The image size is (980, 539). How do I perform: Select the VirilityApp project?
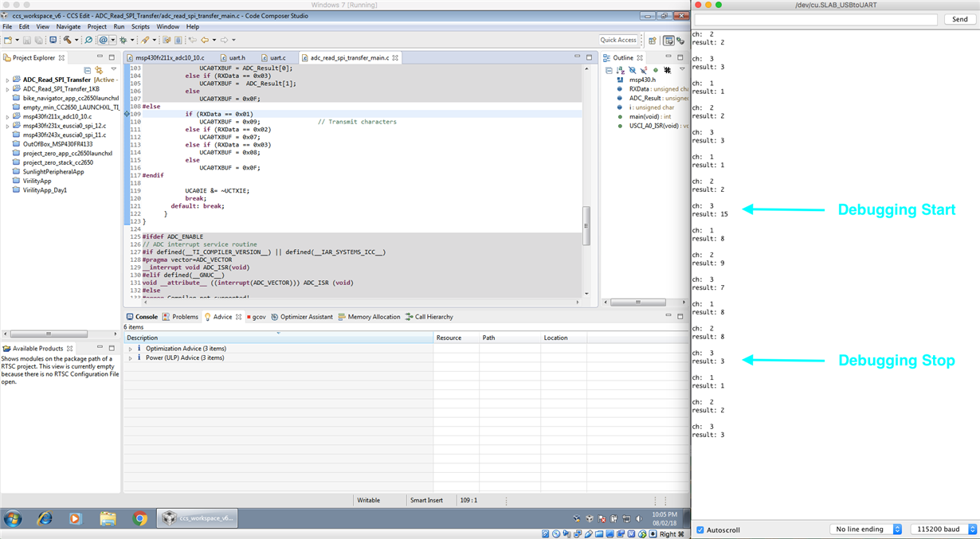37,181
